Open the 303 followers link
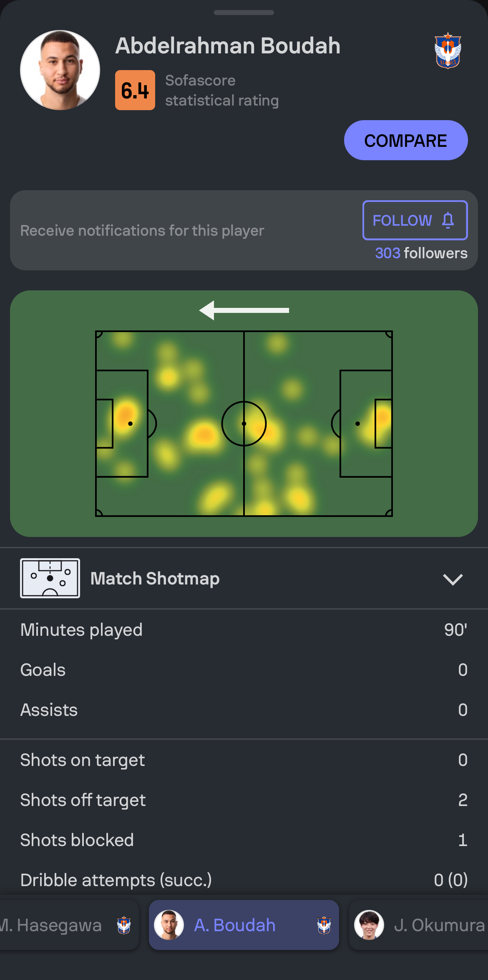The image size is (488, 980). point(421,253)
